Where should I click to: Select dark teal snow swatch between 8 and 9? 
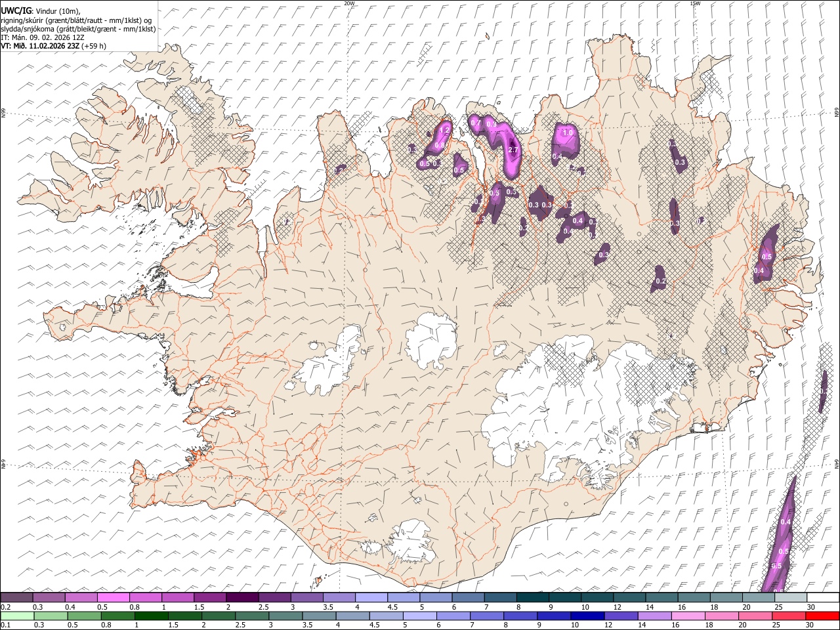532,598
